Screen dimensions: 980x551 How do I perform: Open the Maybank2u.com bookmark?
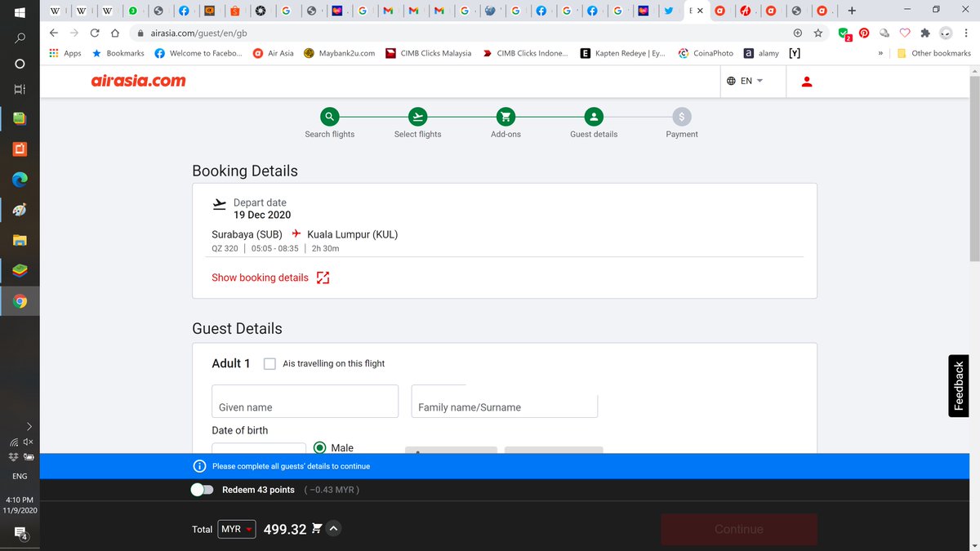(339, 53)
